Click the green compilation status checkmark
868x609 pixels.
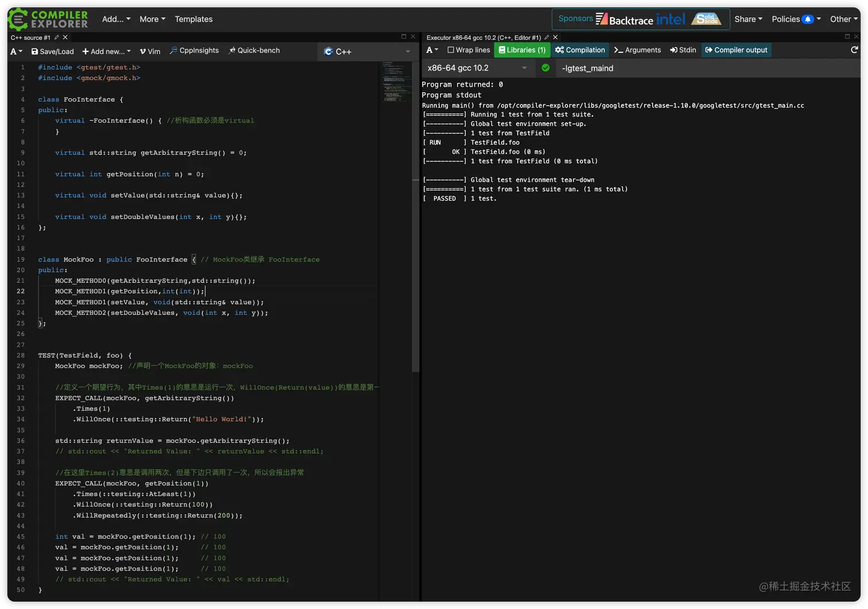pos(545,68)
